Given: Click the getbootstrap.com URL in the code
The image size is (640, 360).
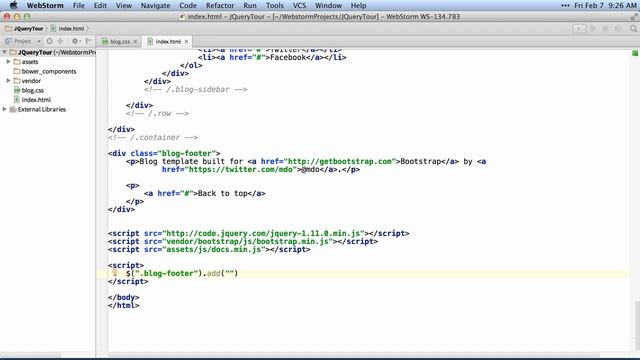Looking at the screenshot, I should (x=340, y=161).
